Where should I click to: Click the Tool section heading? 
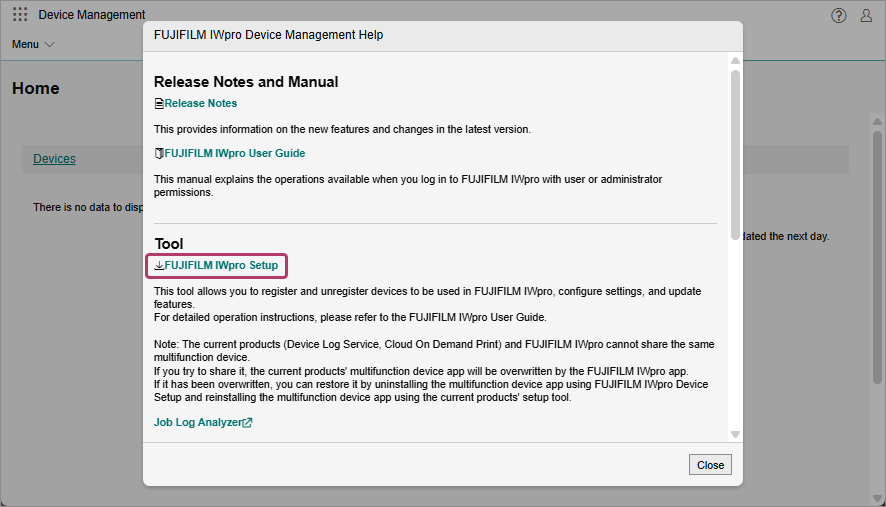[x=169, y=244]
